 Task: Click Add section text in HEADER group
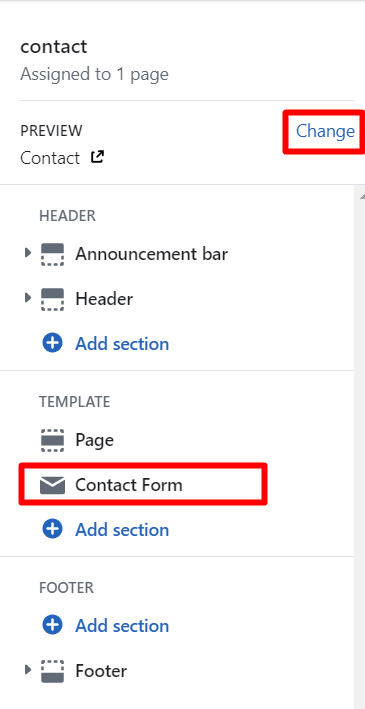coord(122,344)
